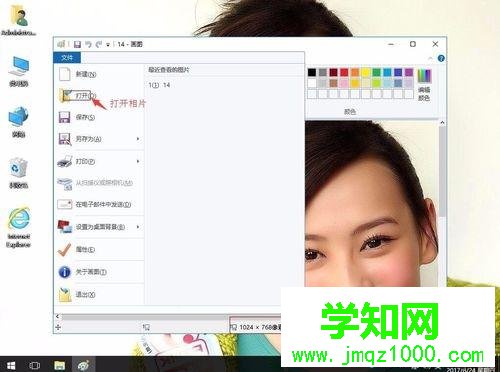Choose 保存(S) Save in the File menu
Image resolution: width=500 pixels, height=372 pixels.
[x=99, y=117]
